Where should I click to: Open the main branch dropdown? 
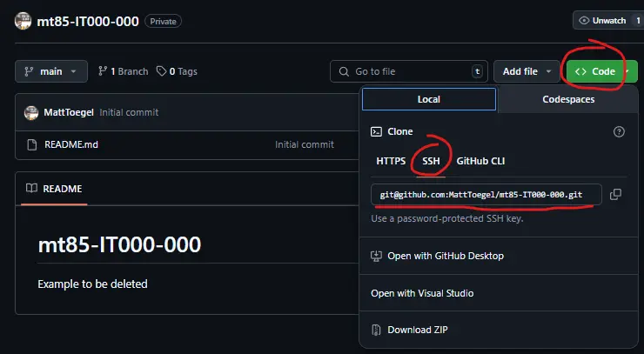(51, 71)
